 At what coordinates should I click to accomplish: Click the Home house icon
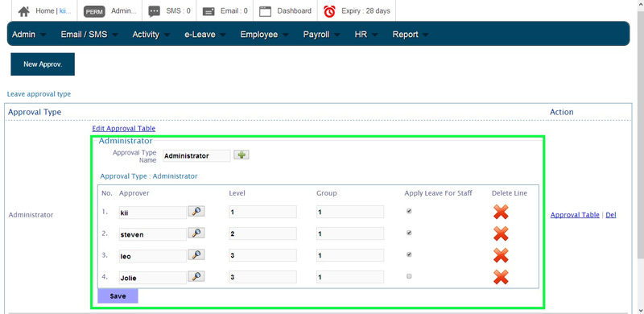tap(24, 11)
